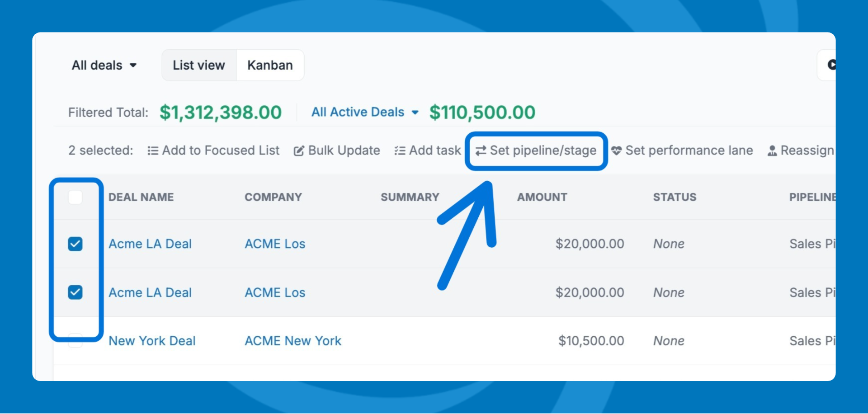Click the Add to Focused List icon
868x414 pixels.
(153, 151)
